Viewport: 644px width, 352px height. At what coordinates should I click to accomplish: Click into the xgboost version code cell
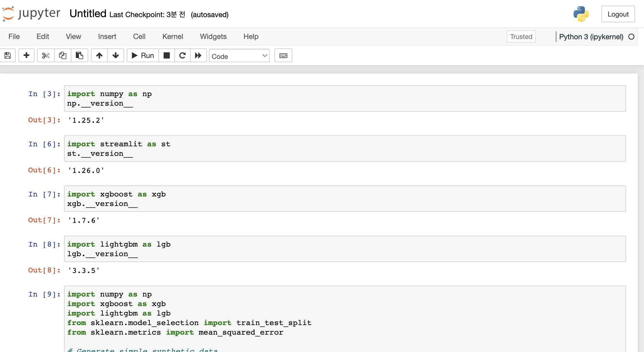pyautogui.click(x=345, y=199)
